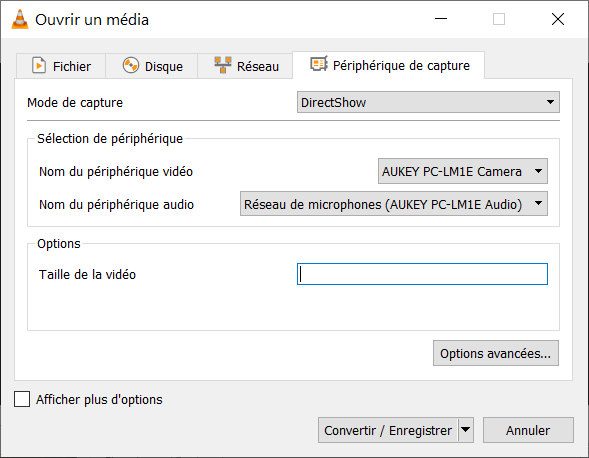Image resolution: width=589 pixels, height=458 pixels.
Task: Select the Périphérique de capture tab
Action: 388,65
